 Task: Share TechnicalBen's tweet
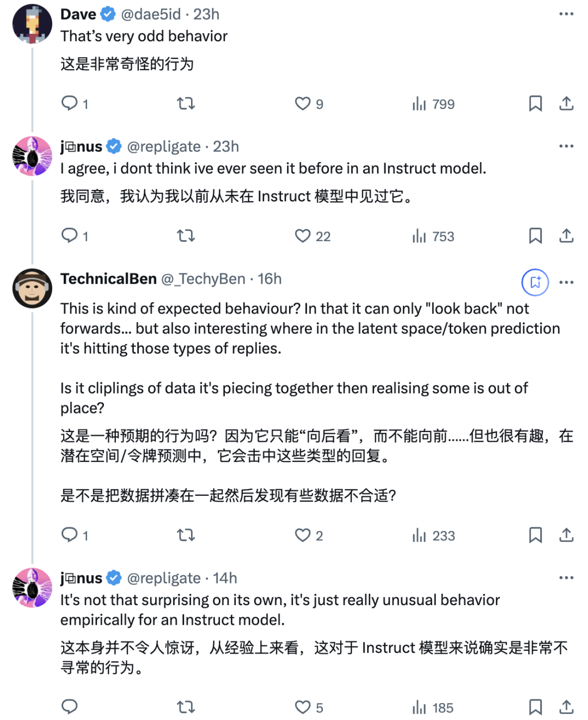coord(566,535)
